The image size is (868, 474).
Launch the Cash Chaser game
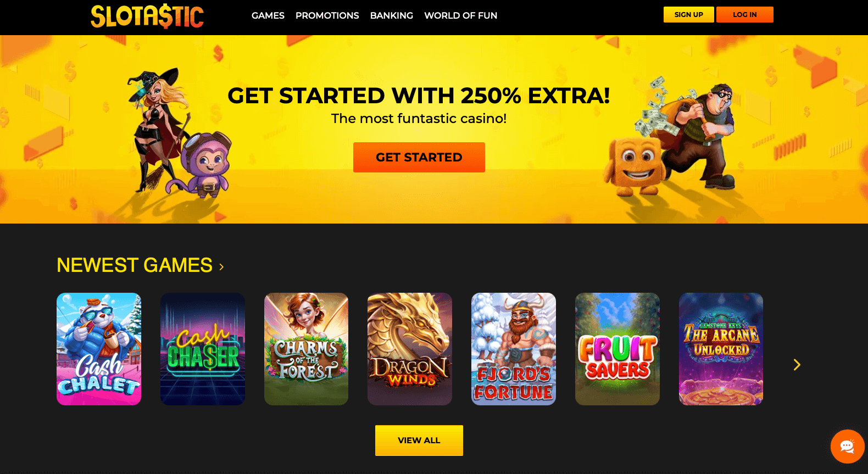pos(203,349)
